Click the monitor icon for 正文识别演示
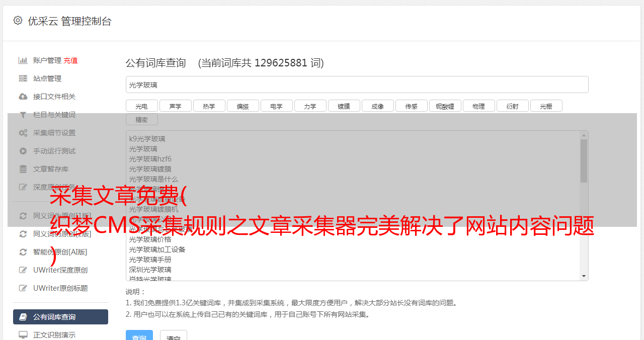This screenshot has width=644, height=340. (x=23, y=335)
